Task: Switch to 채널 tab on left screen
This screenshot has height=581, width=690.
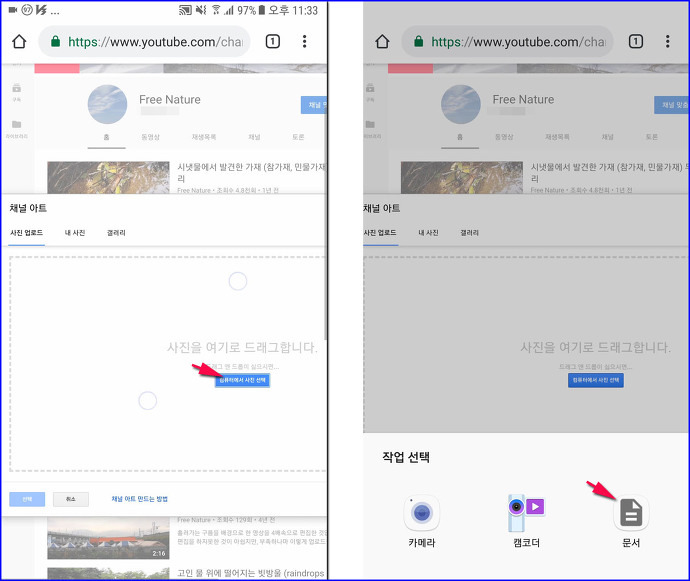Action: 254,137
